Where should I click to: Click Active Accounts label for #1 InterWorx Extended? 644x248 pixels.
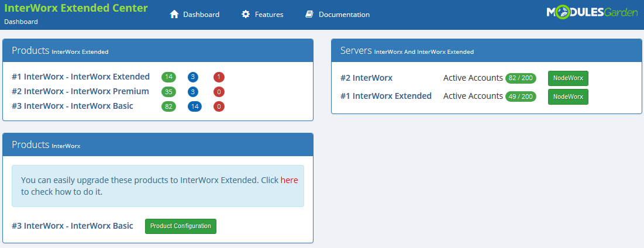tap(473, 96)
